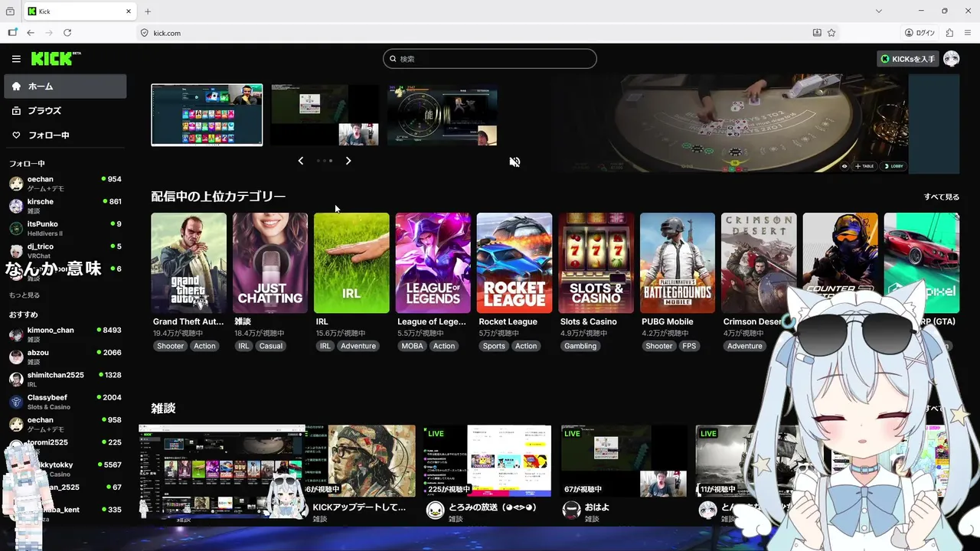Click Sports tag under Rocket League
The image size is (980, 551).
(494, 346)
